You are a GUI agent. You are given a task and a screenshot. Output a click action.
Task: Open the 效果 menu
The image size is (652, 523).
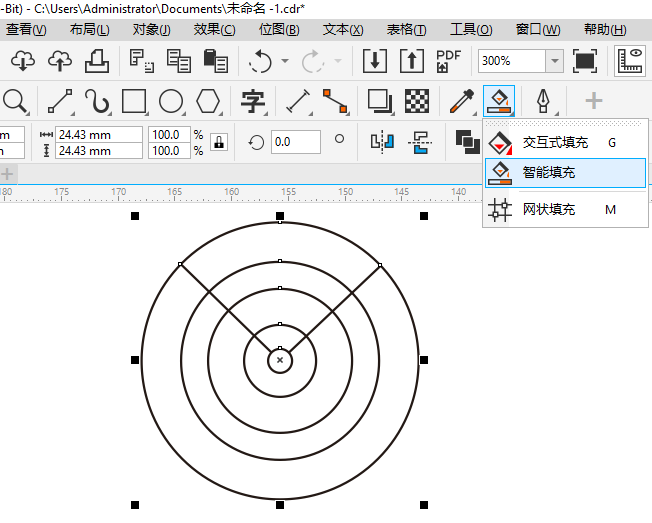[x=214, y=30]
